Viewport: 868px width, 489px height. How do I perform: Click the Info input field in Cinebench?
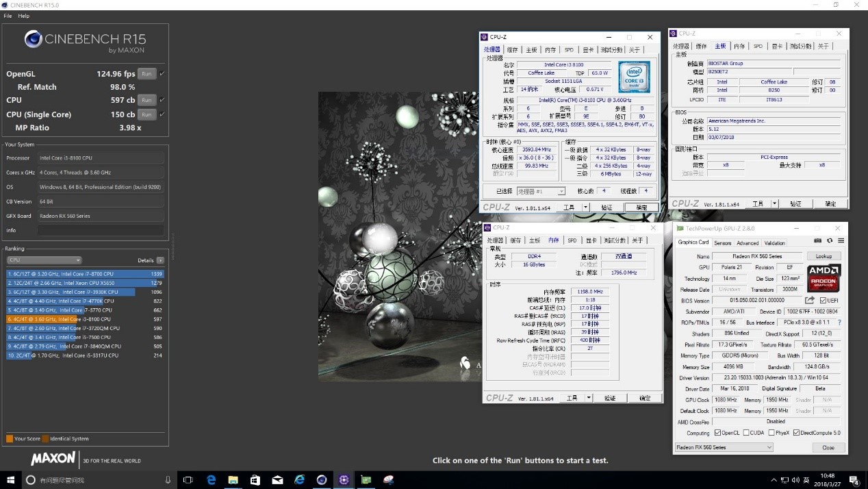(x=101, y=230)
